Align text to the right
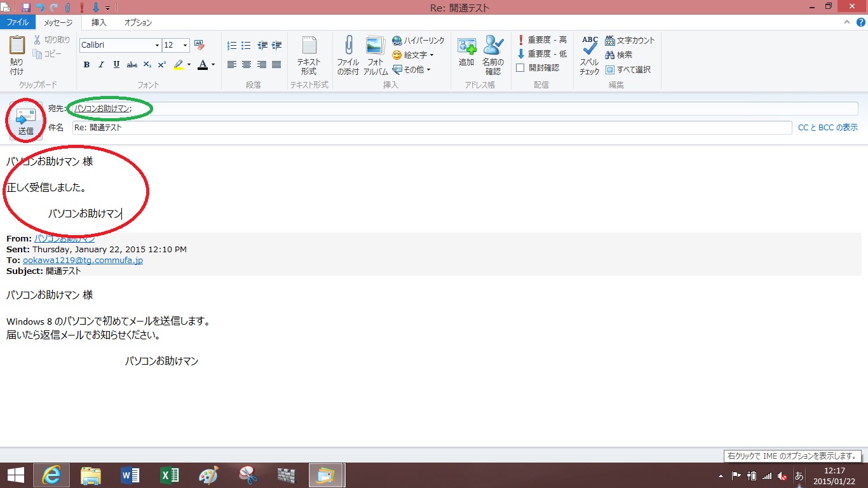Viewport: 868px width, 488px height. (x=262, y=64)
